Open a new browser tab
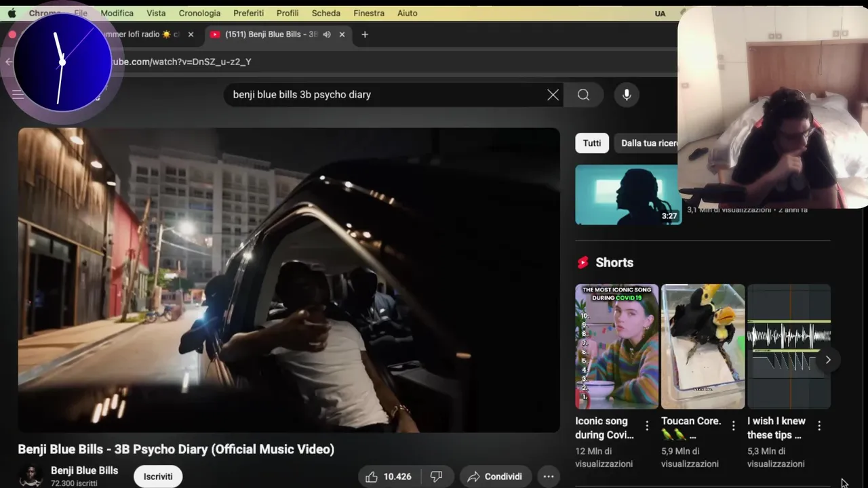868x488 pixels. pos(365,35)
